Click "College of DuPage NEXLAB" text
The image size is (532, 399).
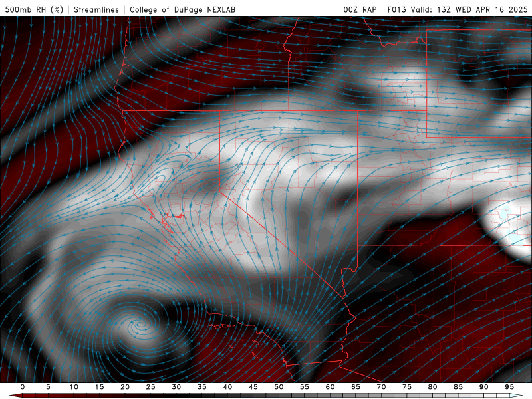(182, 9)
